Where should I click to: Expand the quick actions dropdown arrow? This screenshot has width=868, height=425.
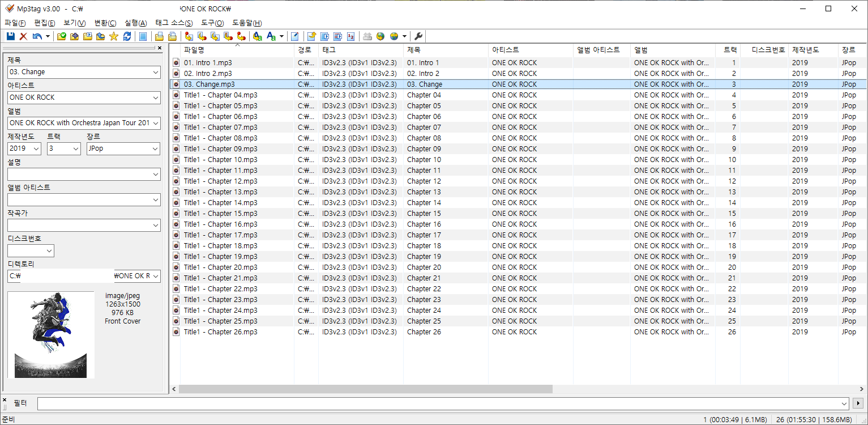tap(281, 36)
